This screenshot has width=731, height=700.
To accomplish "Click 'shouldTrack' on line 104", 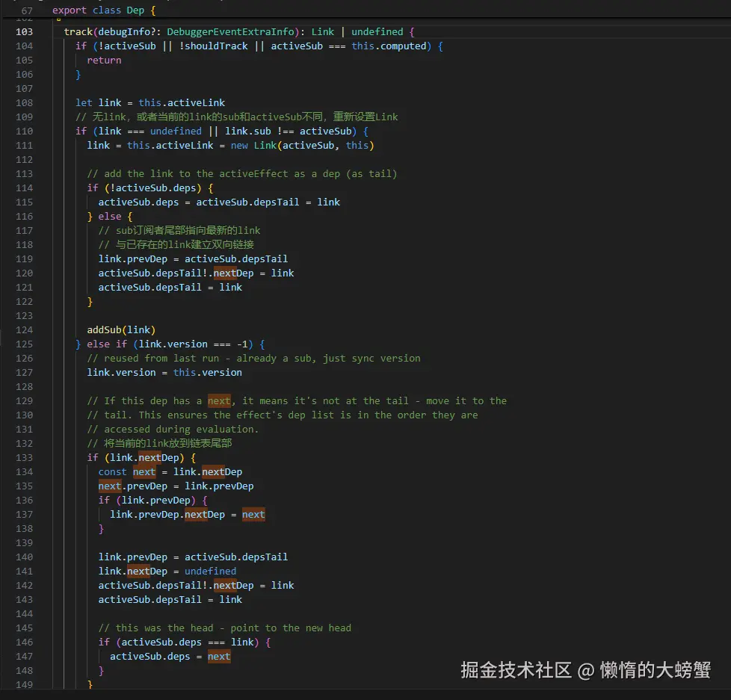I will [216, 46].
